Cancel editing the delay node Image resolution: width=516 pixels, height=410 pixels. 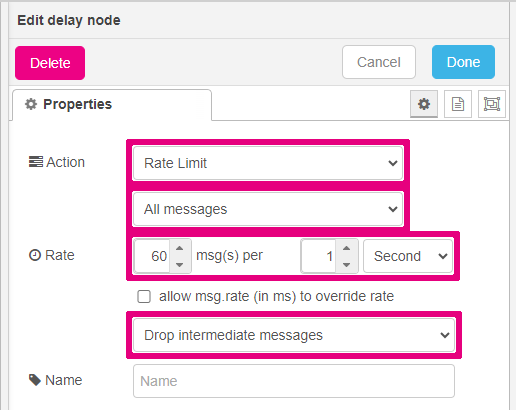(x=379, y=62)
